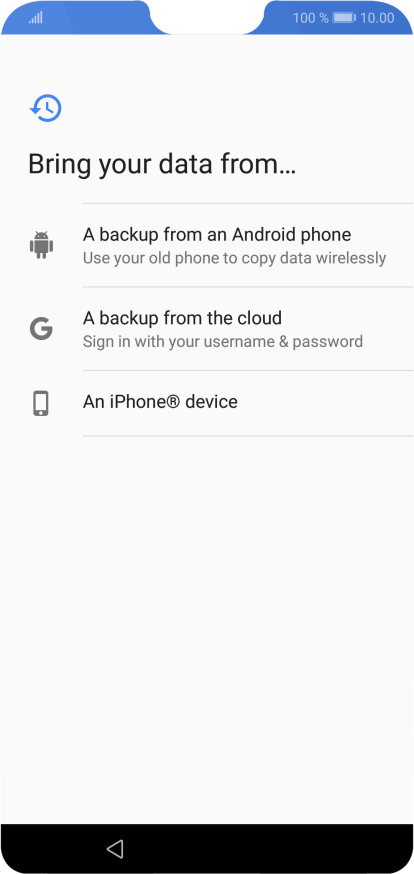Tap Use your old phone to copy data wirelessly
Screen dimensions: 414x874
click(x=235, y=259)
